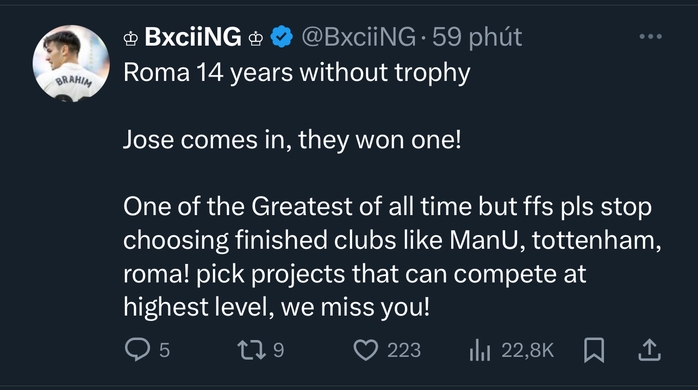Bookmark this tweet
Viewport: 698px width, 390px height.
(x=594, y=350)
